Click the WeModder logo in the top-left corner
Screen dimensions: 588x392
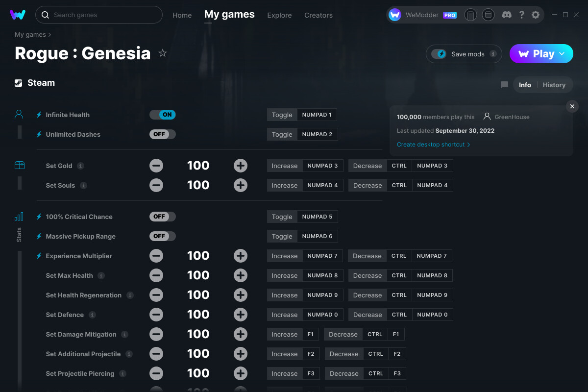point(18,15)
